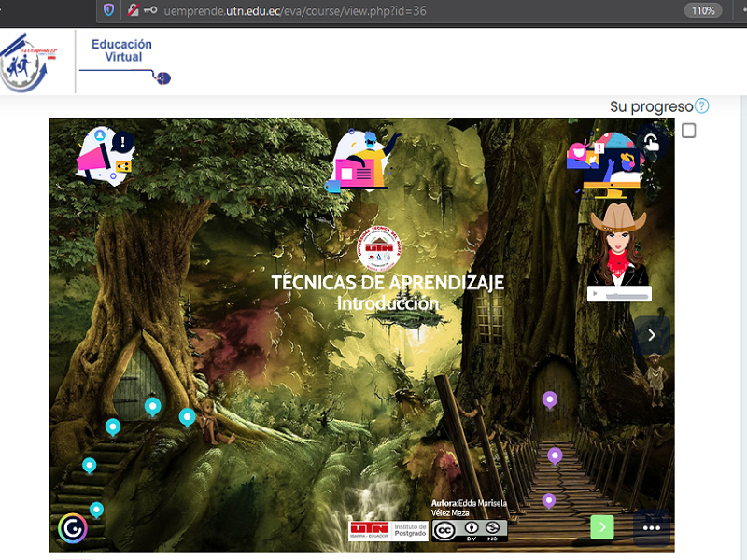
Task: Open the group video-conference monitor icon
Action: (605, 165)
